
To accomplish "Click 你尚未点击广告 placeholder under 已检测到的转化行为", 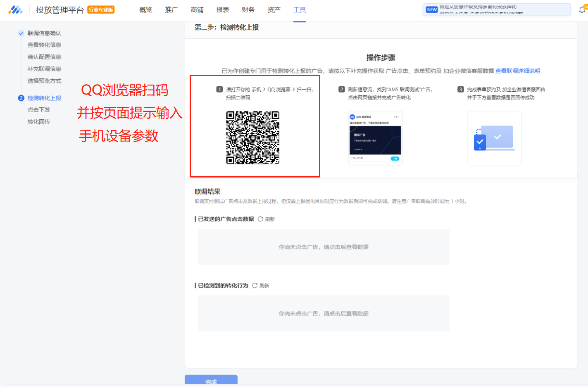I will coord(324,314).
